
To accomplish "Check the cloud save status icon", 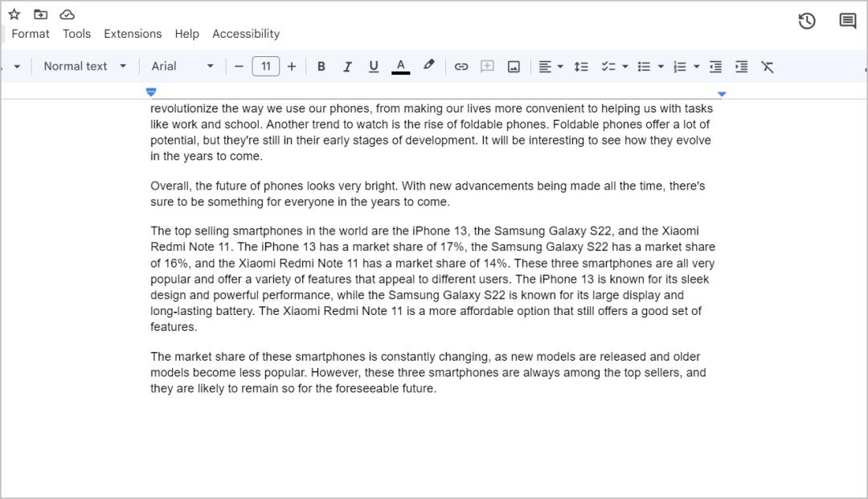I will pos(67,14).
